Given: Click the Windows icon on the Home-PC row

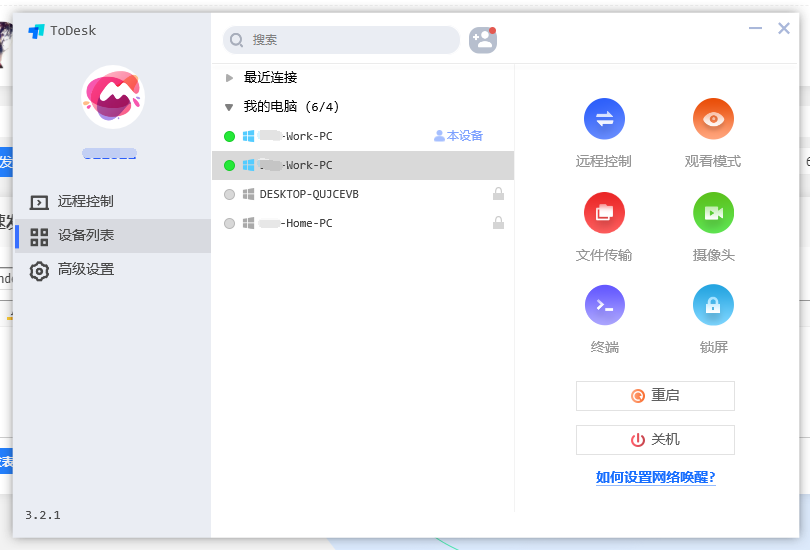Looking at the screenshot, I should click(248, 223).
